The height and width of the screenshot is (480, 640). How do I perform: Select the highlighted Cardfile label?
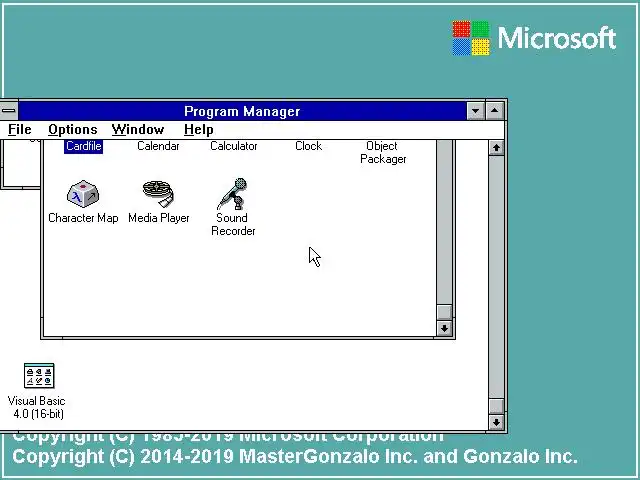(x=83, y=146)
